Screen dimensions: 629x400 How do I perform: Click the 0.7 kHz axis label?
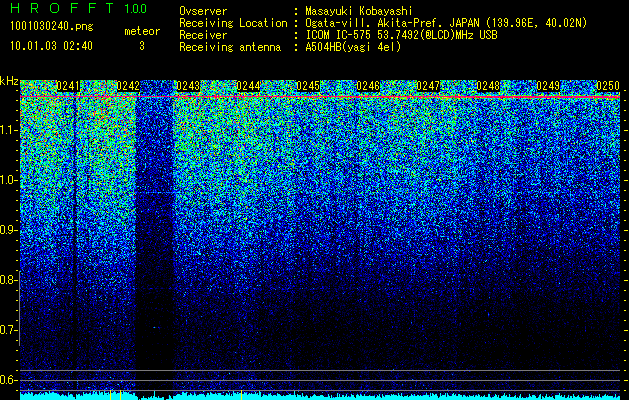pos(9,330)
